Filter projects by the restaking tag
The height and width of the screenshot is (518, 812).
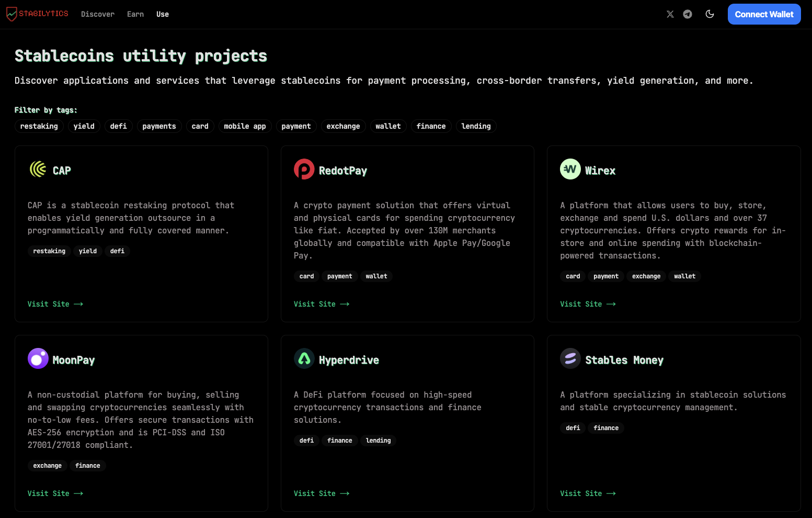click(x=39, y=126)
